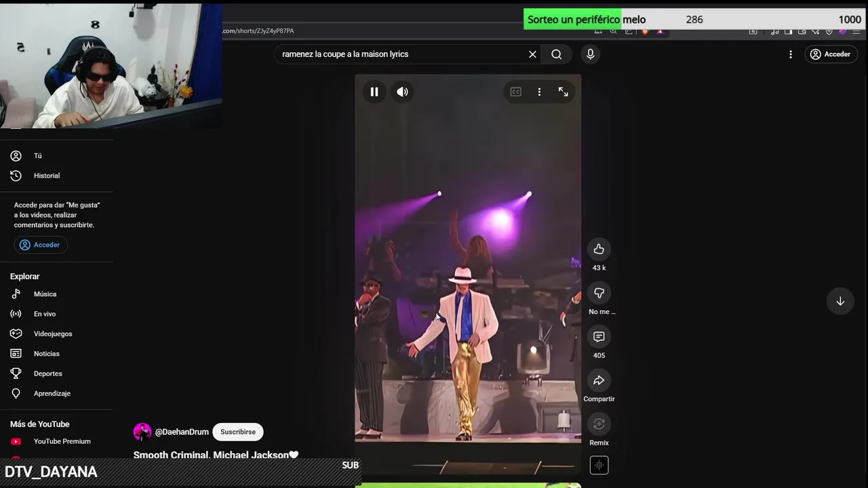868x488 pixels.
Task: Click the sidebar Acceder sign-in button
Action: tap(40, 245)
